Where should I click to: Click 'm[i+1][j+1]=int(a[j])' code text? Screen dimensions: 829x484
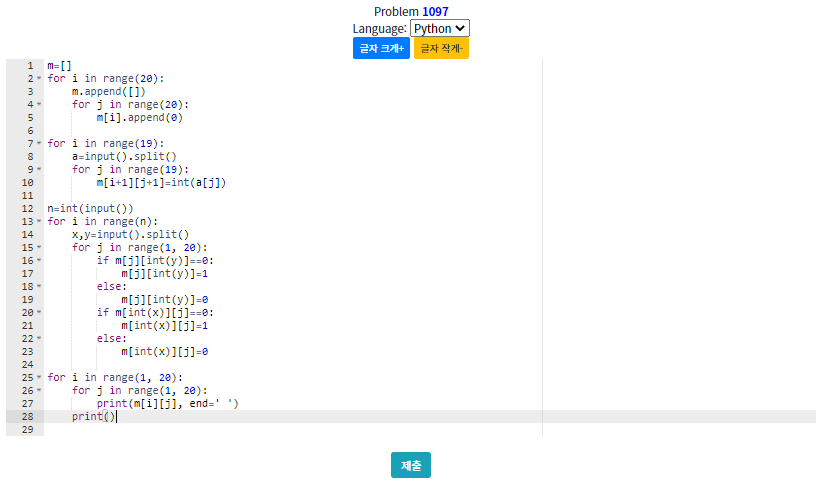coord(161,182)
